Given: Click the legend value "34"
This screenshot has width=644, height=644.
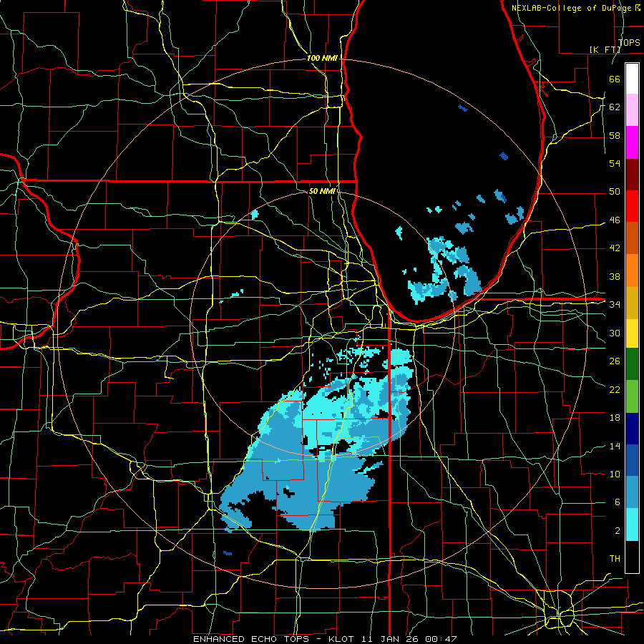Looking at the screenshot, I should pos(615,304).
